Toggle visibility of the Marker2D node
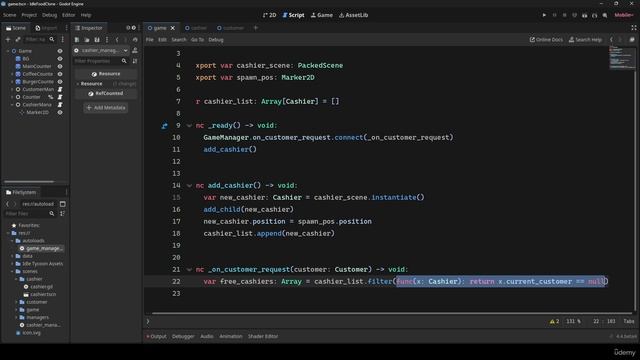The width and height of the screenshot is (640, 360). click(x=60, y=112)
